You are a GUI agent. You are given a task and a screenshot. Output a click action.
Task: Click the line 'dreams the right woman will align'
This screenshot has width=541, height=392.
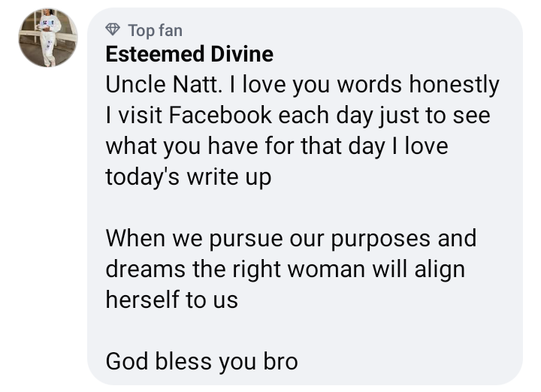[x=285, y=269]
